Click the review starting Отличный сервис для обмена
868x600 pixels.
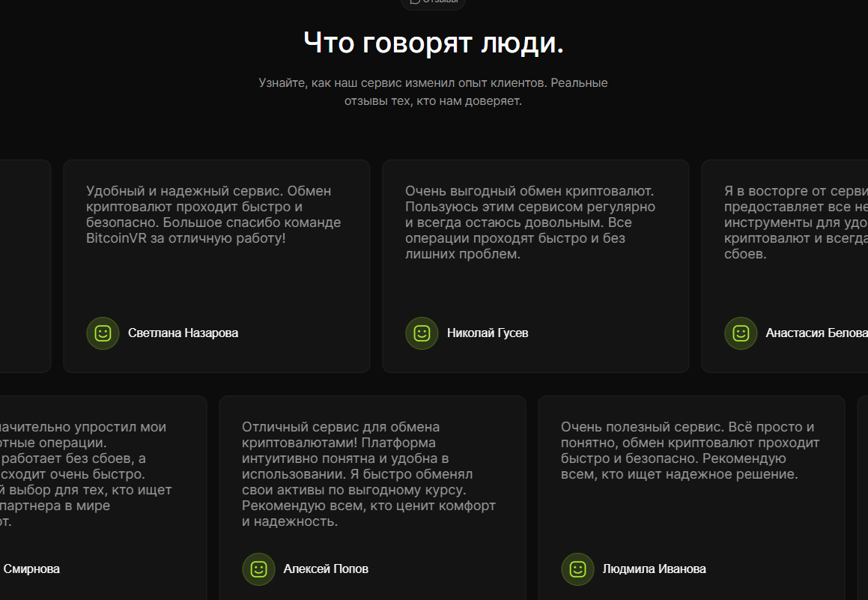pyautogui.click(x=368, y=474)
